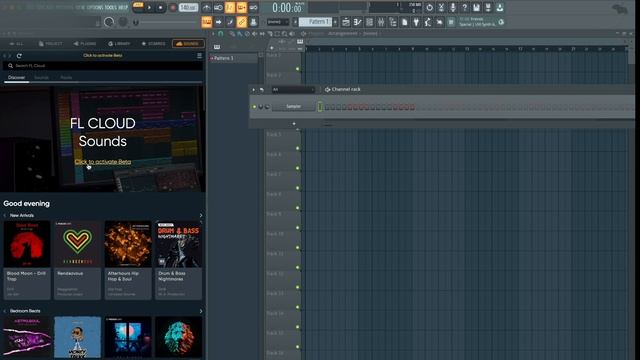Open the HELP menu

(x=123, y=7)
